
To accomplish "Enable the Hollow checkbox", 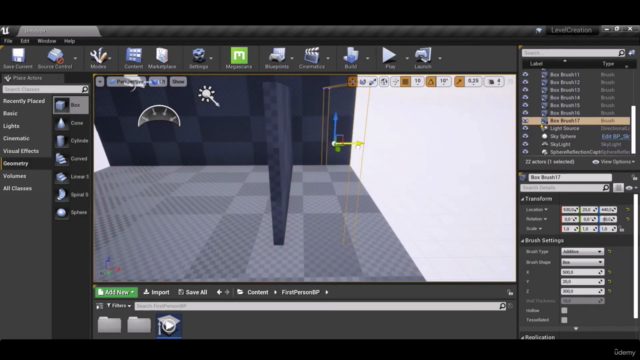I will tap(564, 311).
